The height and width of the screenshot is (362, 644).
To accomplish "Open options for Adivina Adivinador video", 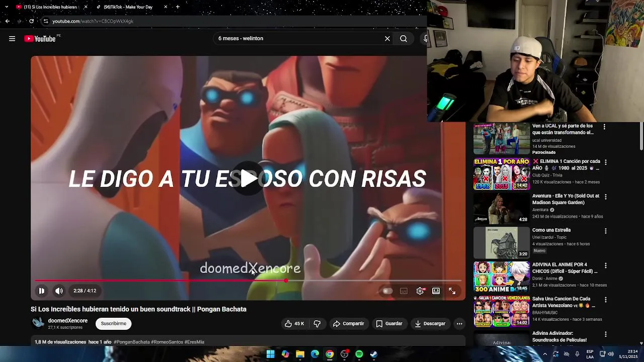I will click(605, 334).
